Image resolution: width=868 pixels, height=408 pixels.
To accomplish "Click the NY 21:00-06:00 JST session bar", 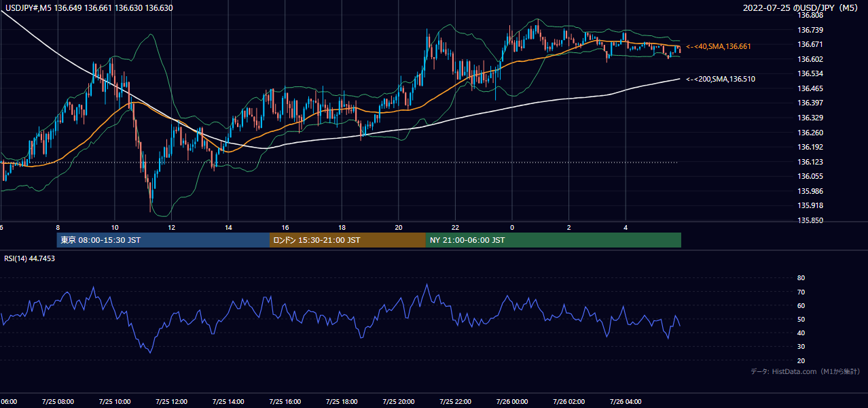I will coord(554,240).
